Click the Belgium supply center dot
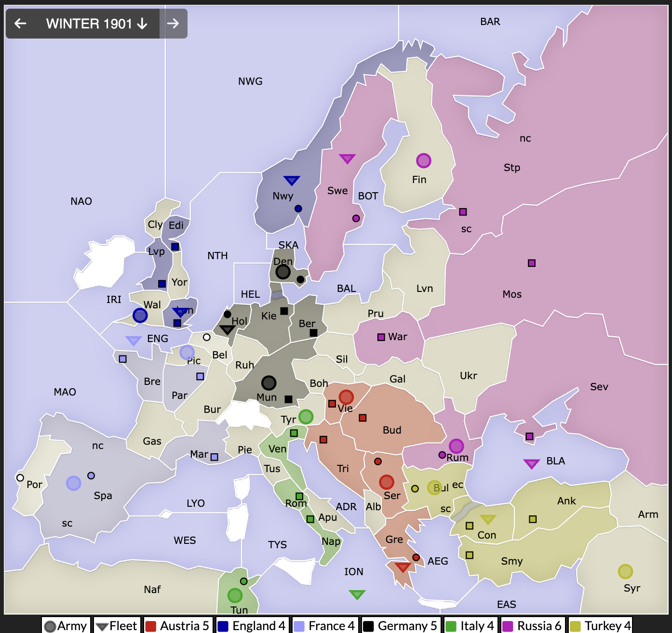672x633 pixels. 207,337
